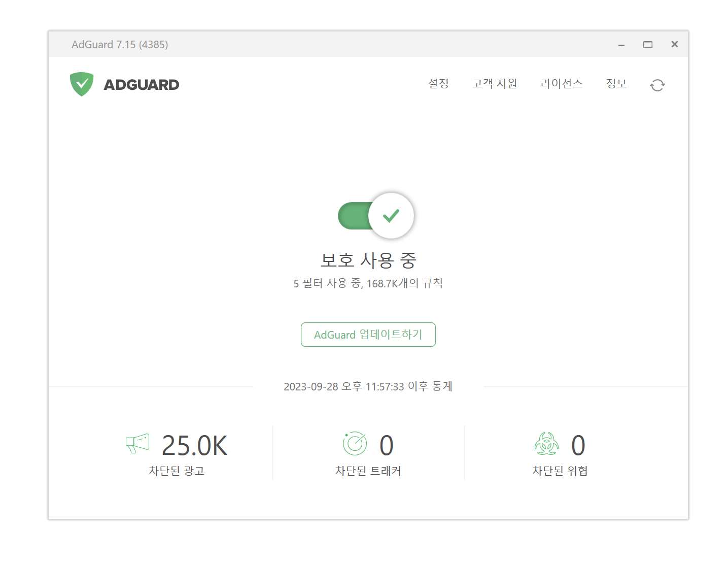This screenshot has width=728, height=562.
Task: Click the blocked trackers 0 count
Action: click(x=387, y=446)
